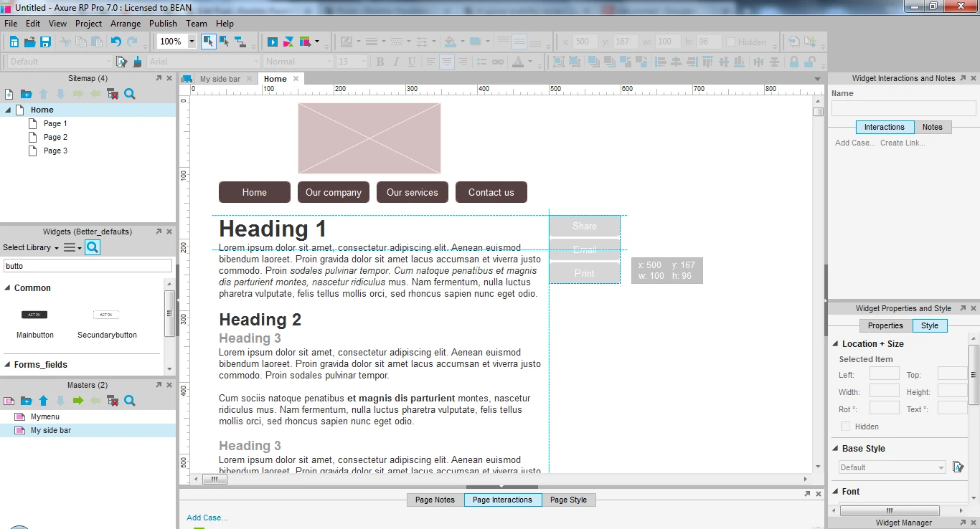This screenshot has width=980, height=529.
Task: Open search in the Sitemap pane
Action: [130, 94]
